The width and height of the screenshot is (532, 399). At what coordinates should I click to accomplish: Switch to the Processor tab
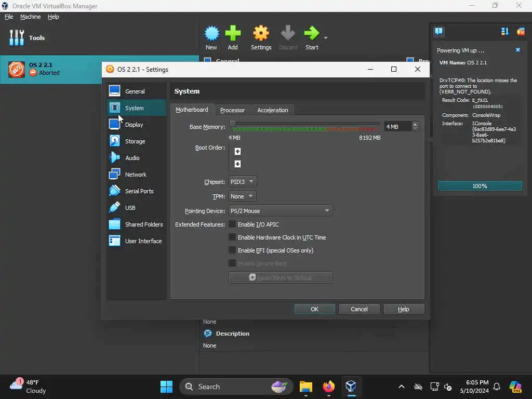coord(232,110)
